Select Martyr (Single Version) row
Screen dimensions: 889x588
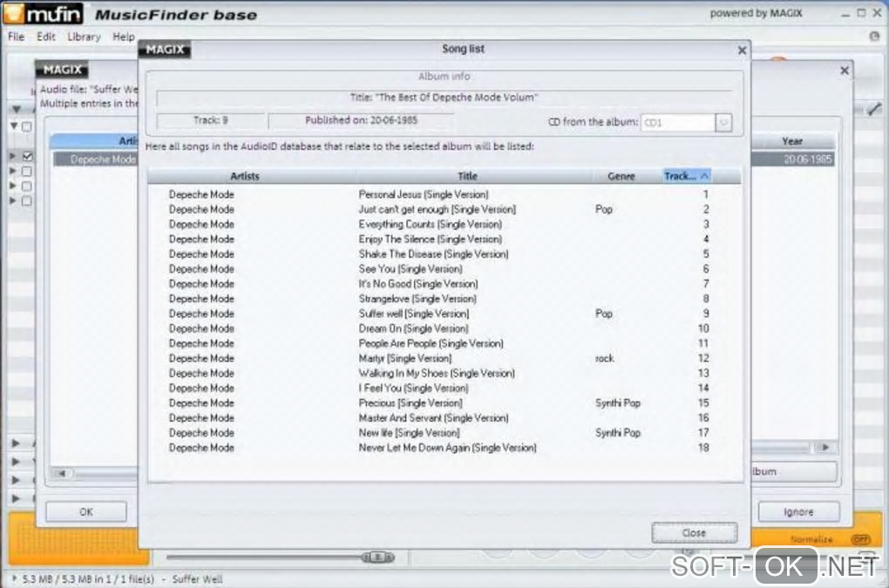tap(444, 358)
